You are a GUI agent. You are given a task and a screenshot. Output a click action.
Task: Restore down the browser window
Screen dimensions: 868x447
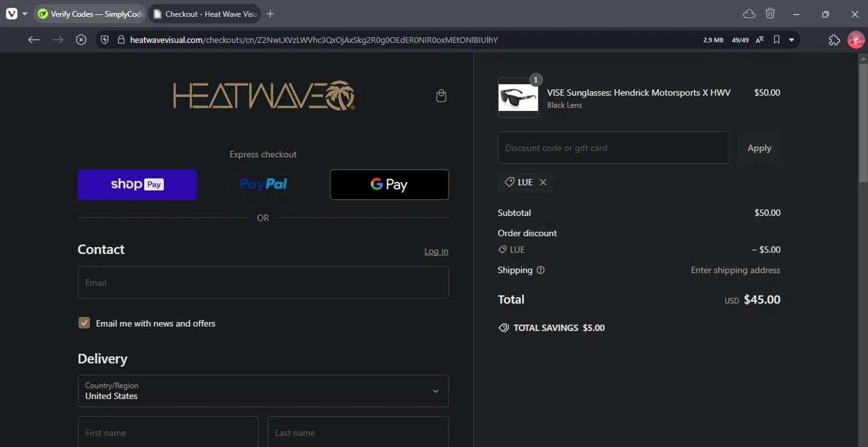point(825,14)
